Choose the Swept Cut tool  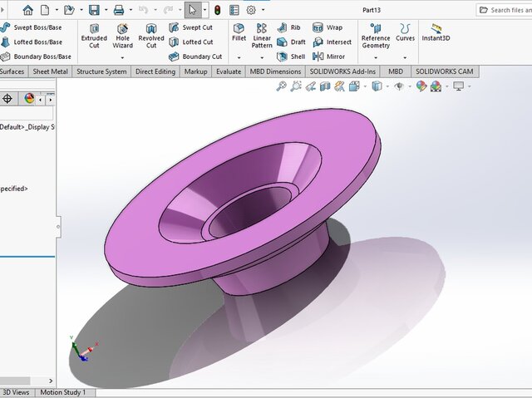pyautogui.click(x=190, y=27)
